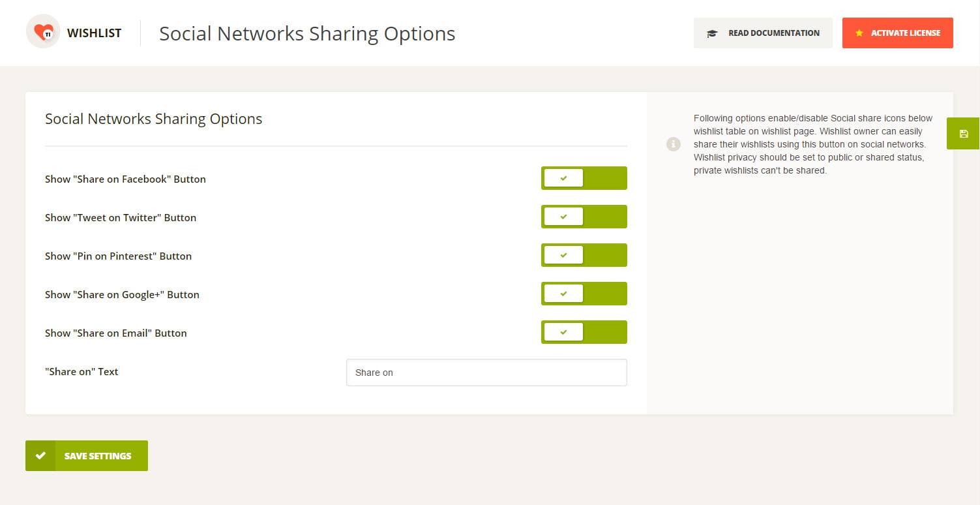Click the WISHLIST brand text

(94, 33)
